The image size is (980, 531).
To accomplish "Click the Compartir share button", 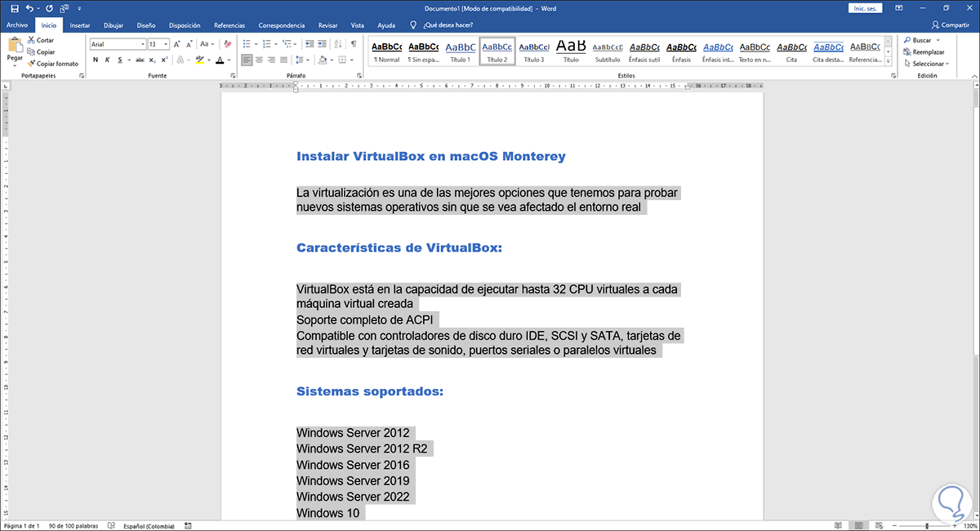I will (950, 25).
